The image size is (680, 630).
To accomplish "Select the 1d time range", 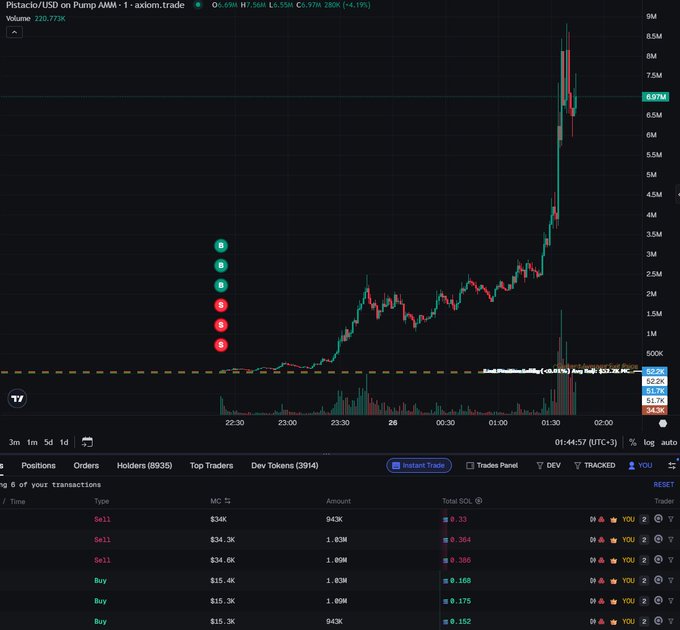I will (x=64, y=442).
